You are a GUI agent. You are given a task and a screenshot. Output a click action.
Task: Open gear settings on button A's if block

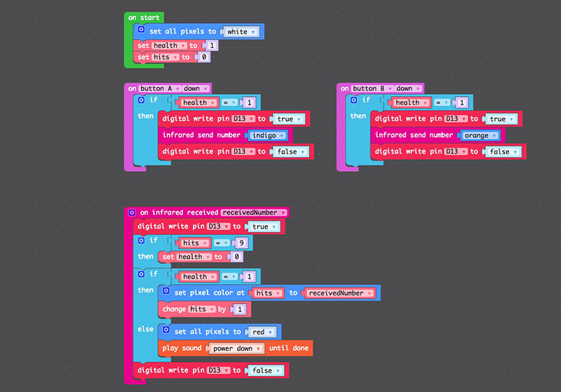(x=140, y=101)
